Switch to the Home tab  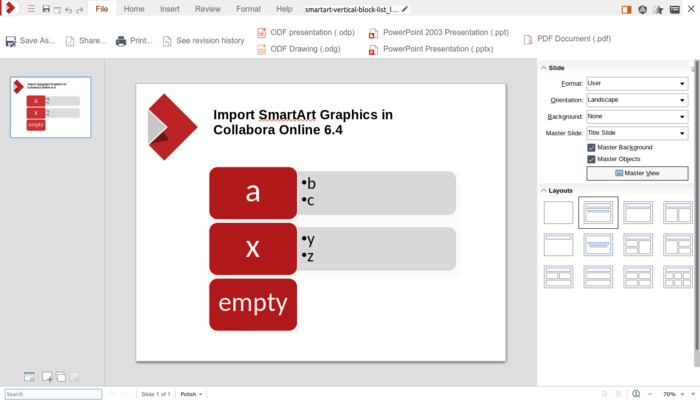click(134, 9)
